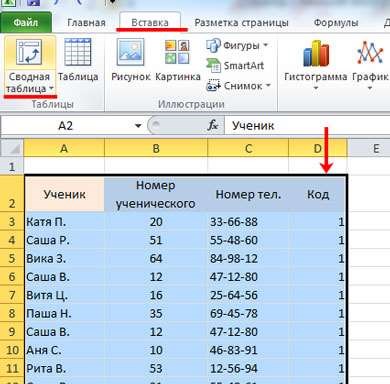The width and height of the screenshot is (390, 384).
Task: Click the cell with value 64
Action: [156, 259]
